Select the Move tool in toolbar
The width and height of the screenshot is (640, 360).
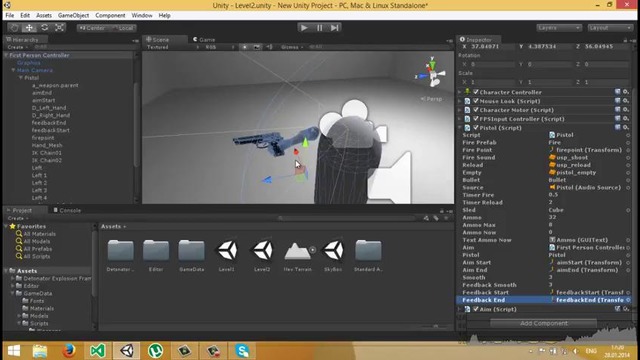[29, 28]
